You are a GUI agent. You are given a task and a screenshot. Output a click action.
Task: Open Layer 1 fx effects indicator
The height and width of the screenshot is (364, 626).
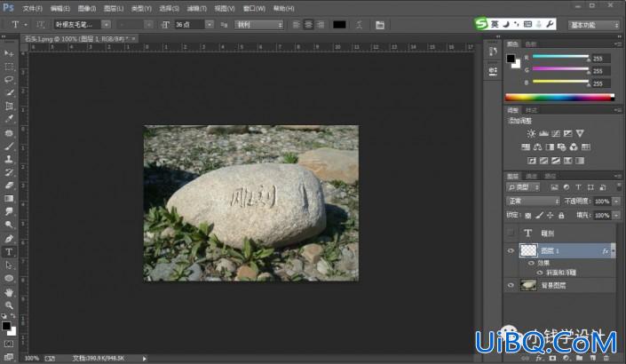click(606, 250)
